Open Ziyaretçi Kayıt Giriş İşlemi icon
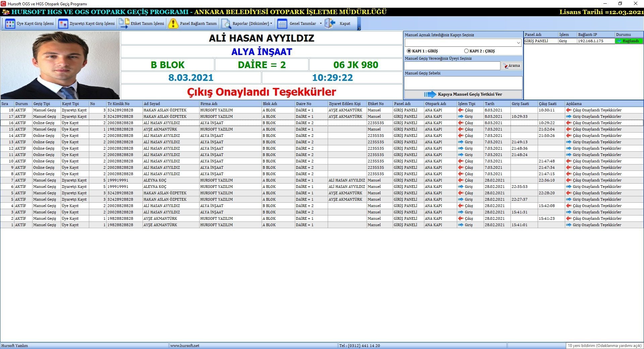The height and width of the screenshot is (349, 644). coord(63,24)
